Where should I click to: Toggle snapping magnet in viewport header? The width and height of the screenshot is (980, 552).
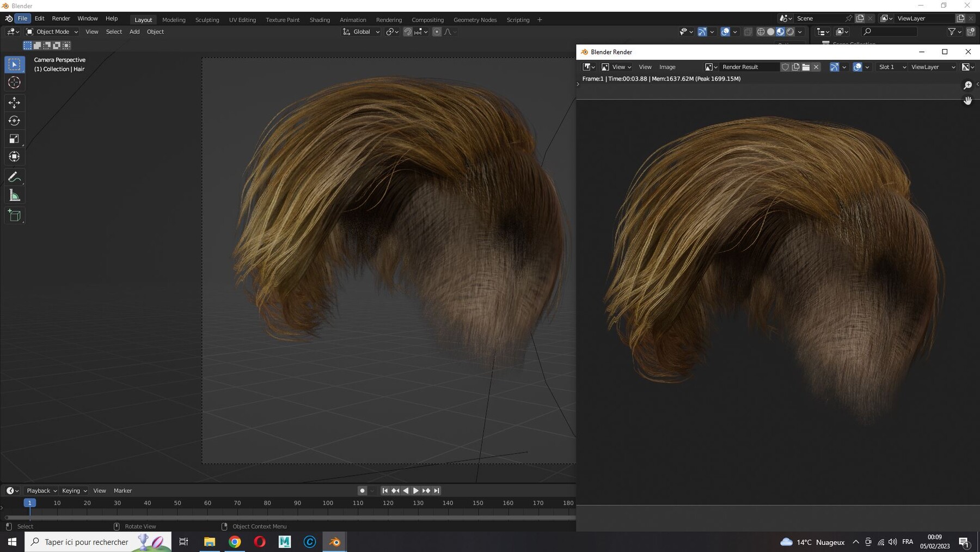pyautogui.click(x=407, y=32)
